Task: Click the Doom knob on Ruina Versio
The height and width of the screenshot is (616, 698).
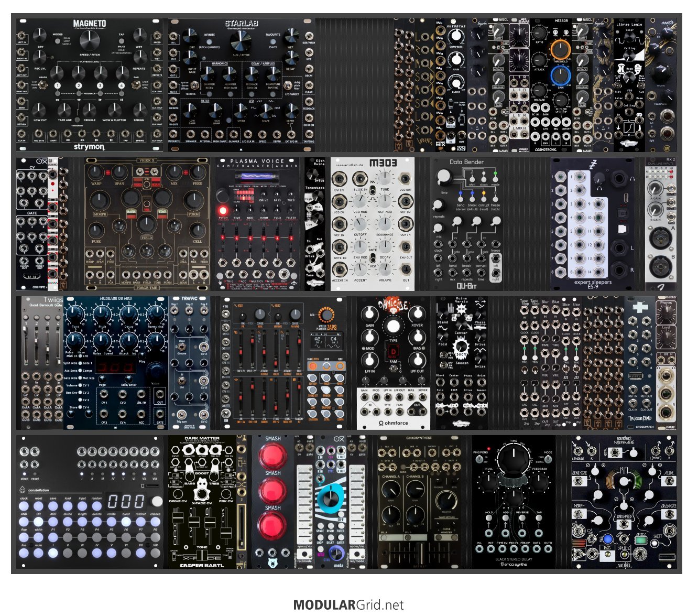Action: click(462, 347)
